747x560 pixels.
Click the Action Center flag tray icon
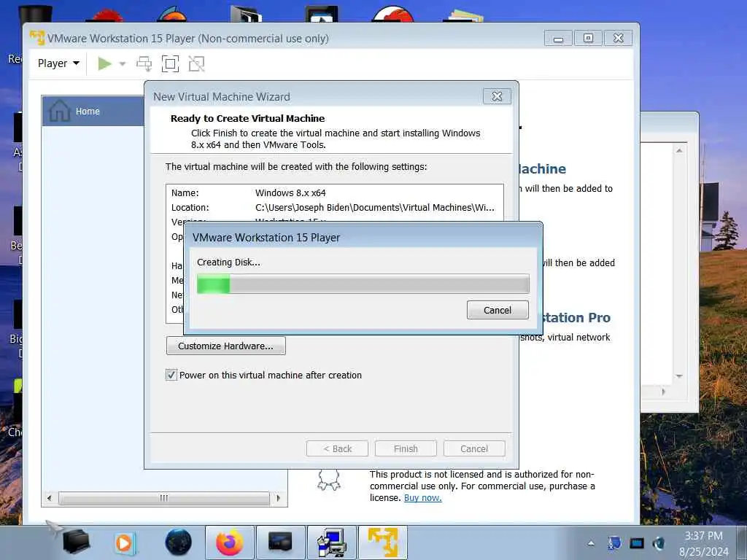614,542
